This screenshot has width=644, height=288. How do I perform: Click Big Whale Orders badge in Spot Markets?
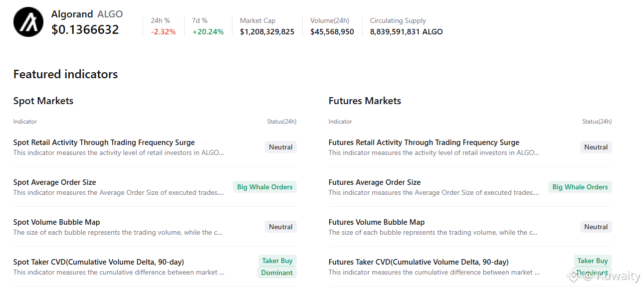pyautogui.click(x=265, y=187)
